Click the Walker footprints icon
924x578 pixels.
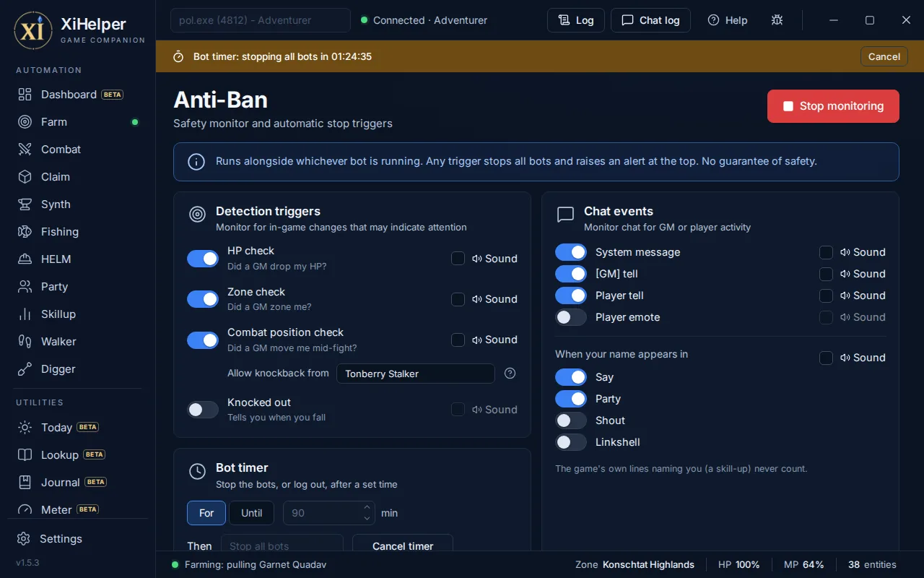(x=25, y=342)
